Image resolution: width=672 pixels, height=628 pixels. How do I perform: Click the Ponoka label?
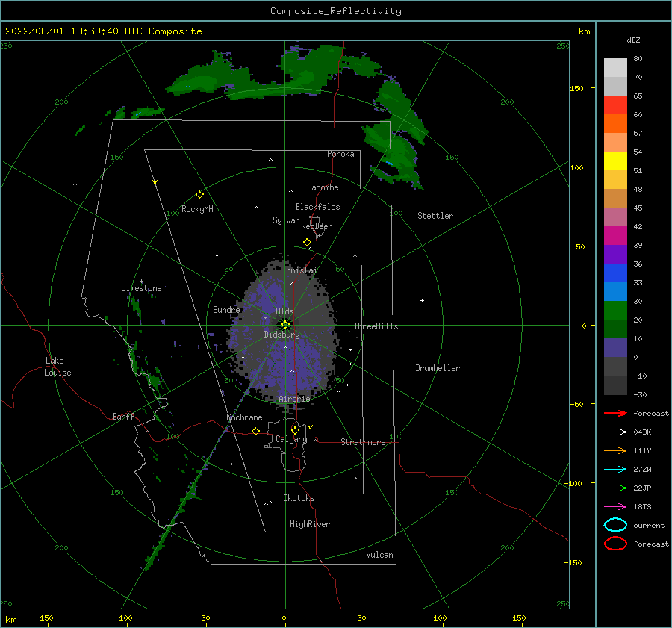click(340, 154)
